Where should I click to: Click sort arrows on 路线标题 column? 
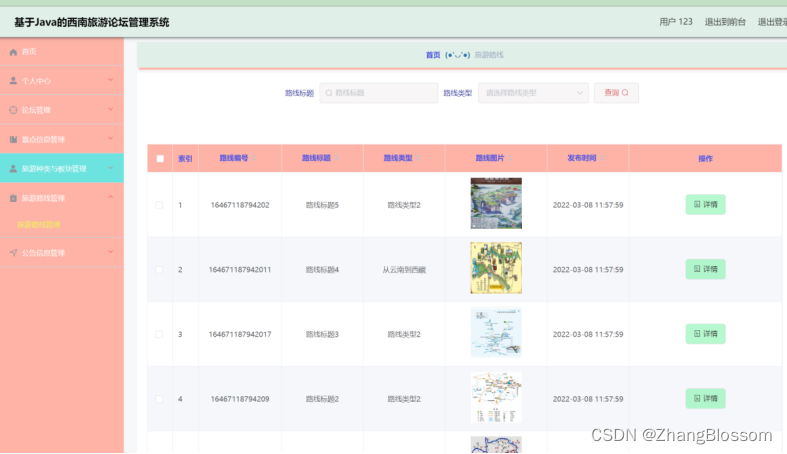336,158
